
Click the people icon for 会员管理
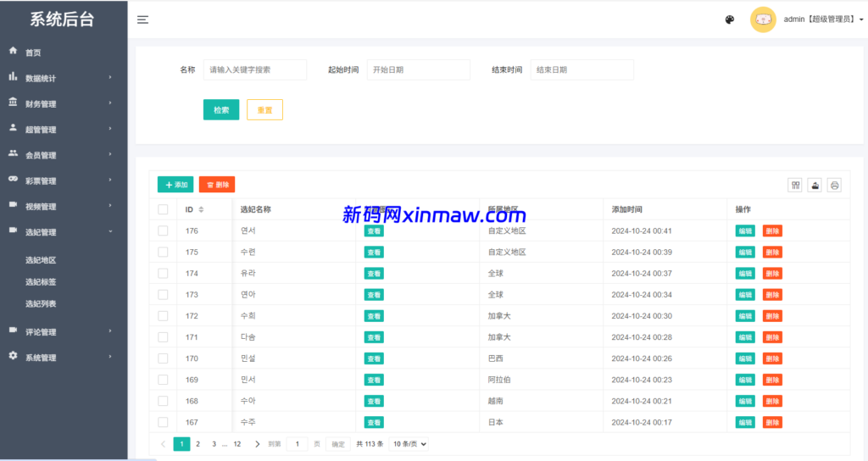13,153
